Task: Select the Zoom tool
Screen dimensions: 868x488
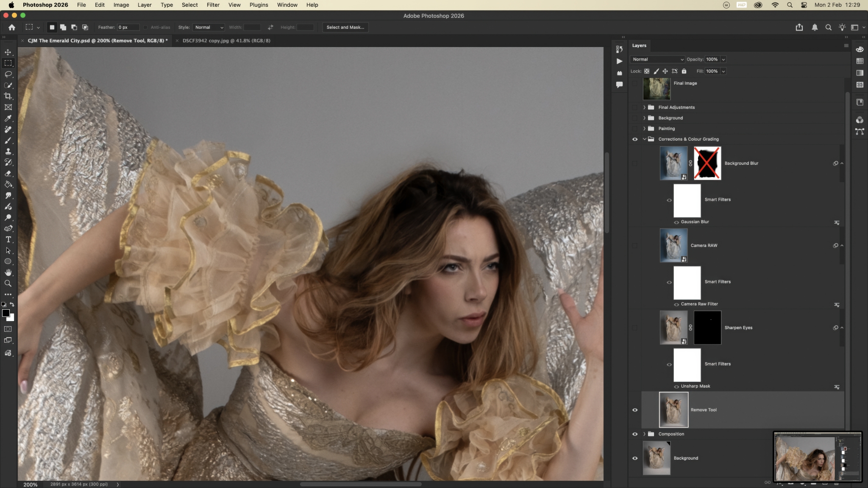Action: 8,283
